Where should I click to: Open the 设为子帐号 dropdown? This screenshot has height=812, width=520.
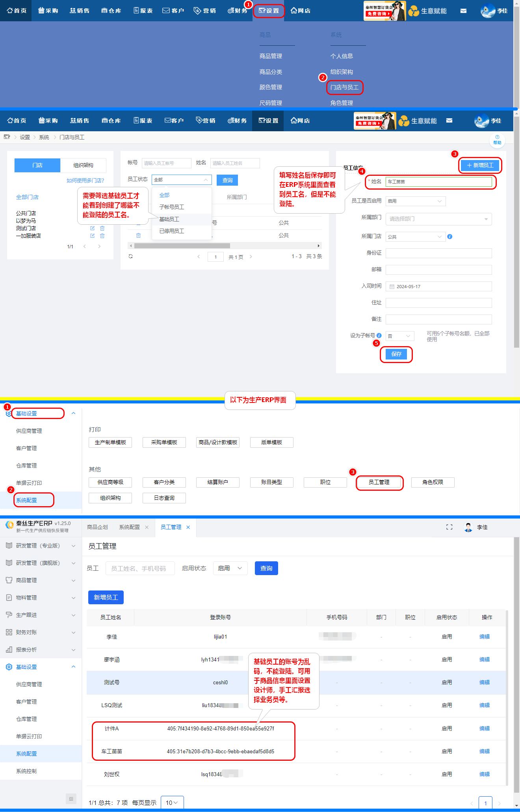399,336
